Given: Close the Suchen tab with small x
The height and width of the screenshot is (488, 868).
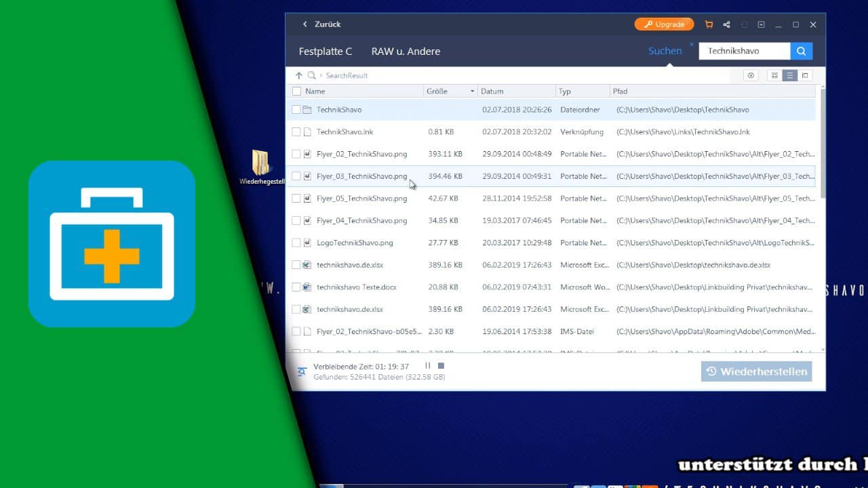Looking at the screenshot, I should pyautogui.click(x=692, y=45).
